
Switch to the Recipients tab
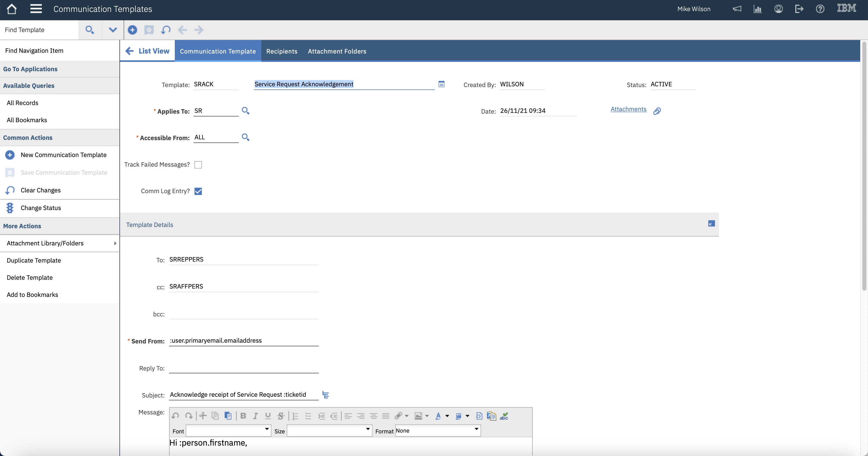click(x=282, y=51)
